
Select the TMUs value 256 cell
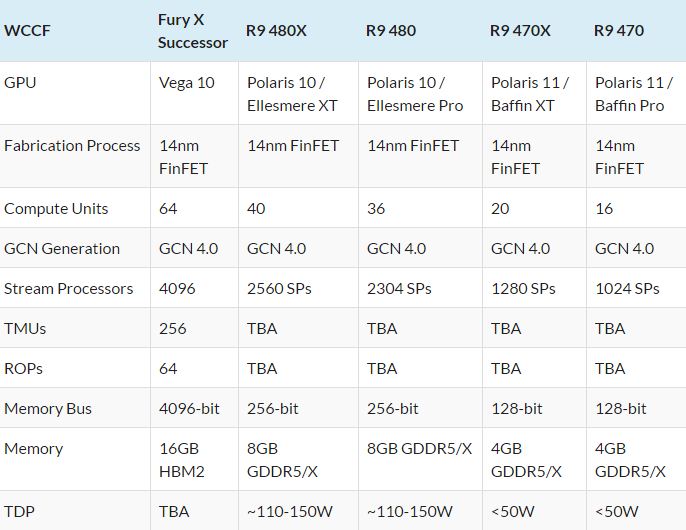tap(172, 329)
